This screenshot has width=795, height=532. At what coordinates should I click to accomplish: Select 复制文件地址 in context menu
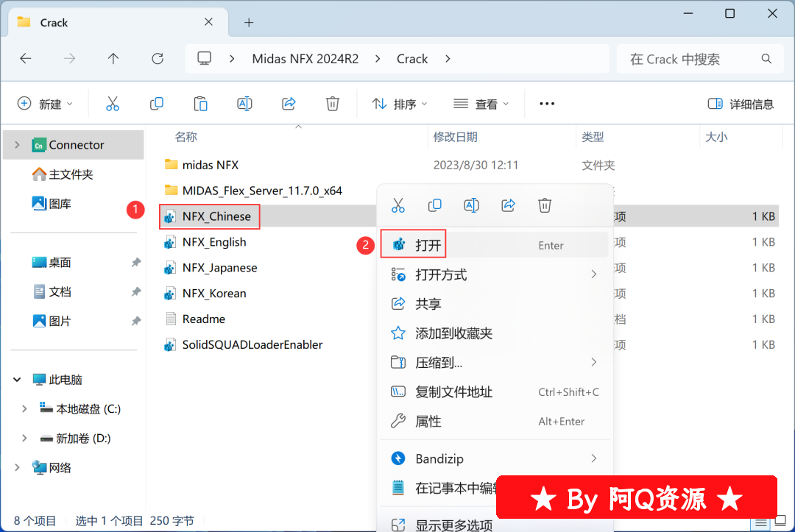[495, 392]
